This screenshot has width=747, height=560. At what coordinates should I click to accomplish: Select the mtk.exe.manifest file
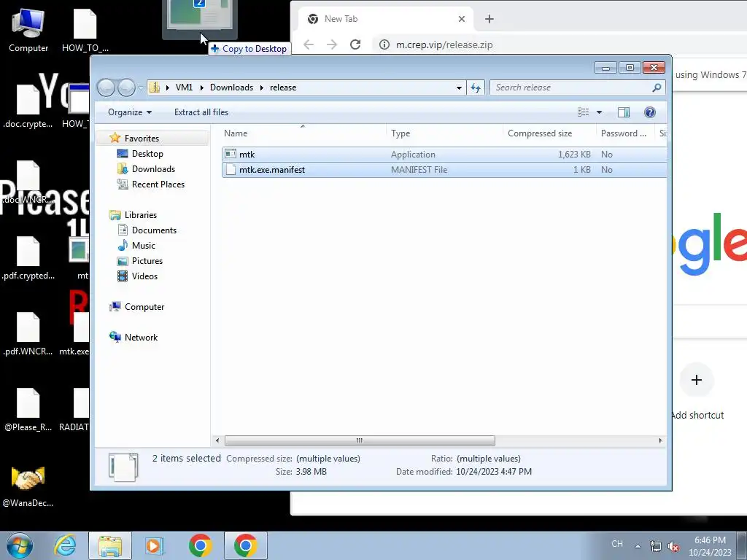pos(444,169)
